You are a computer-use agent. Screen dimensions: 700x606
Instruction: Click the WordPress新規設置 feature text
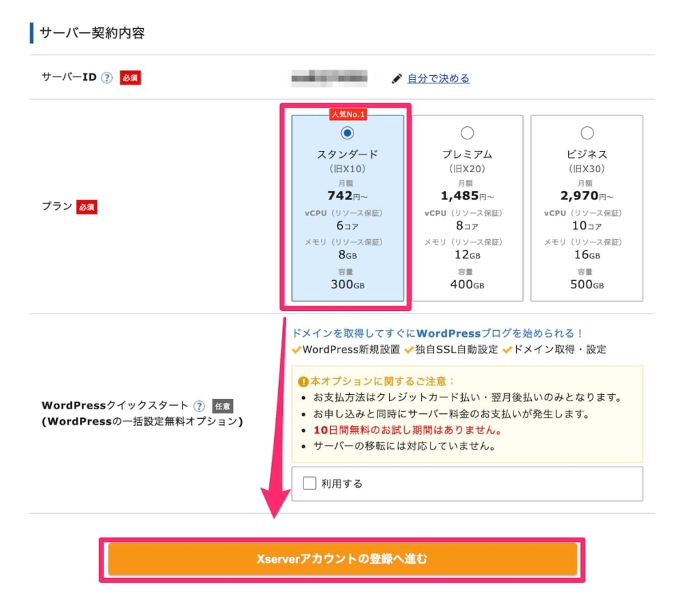[x=351, y=349]
